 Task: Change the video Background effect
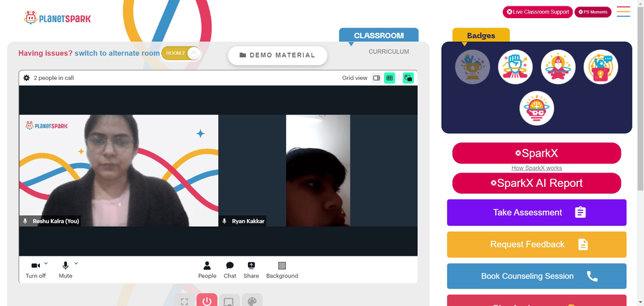282,270
